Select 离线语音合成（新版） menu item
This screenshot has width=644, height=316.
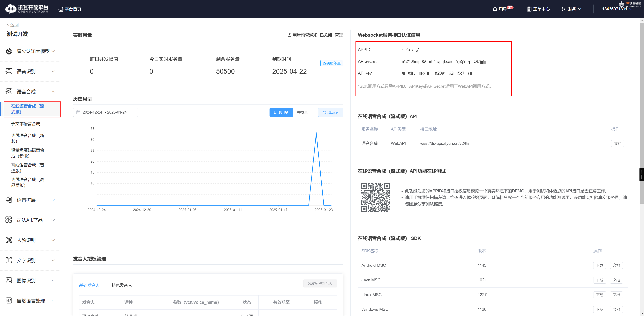click(x=28, y=138)
